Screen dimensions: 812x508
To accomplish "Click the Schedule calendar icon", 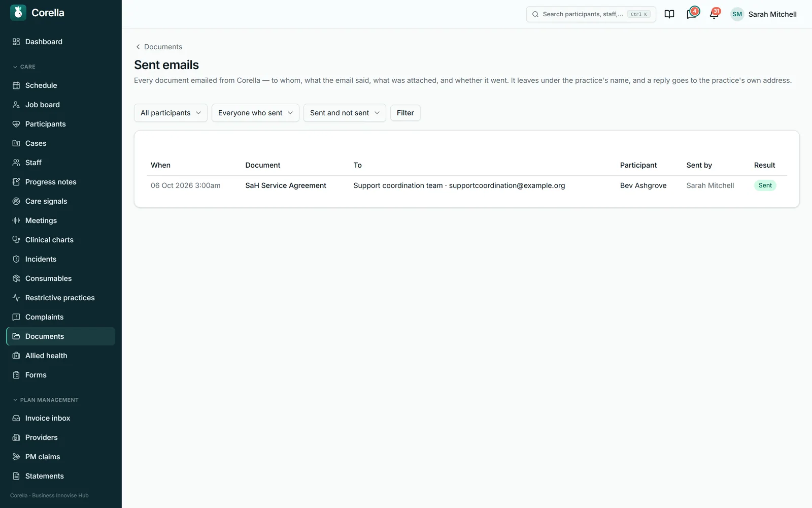I will coord(16,85).
